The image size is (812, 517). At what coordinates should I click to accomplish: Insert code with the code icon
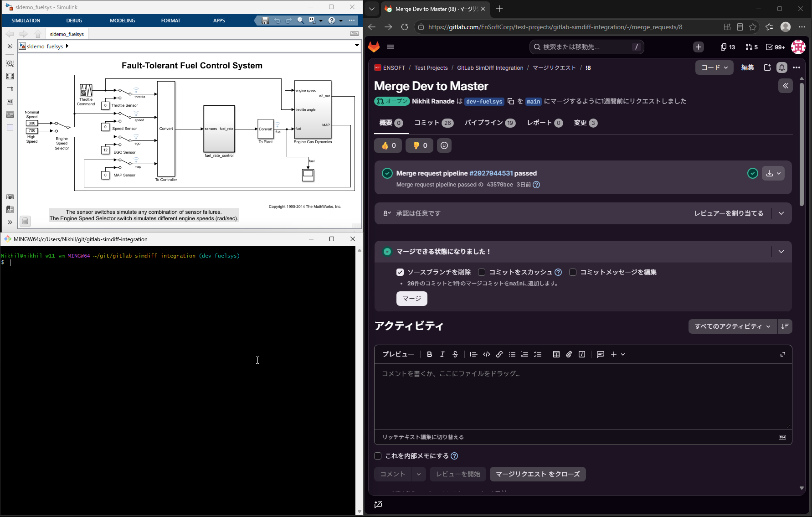tap(487, 354)
